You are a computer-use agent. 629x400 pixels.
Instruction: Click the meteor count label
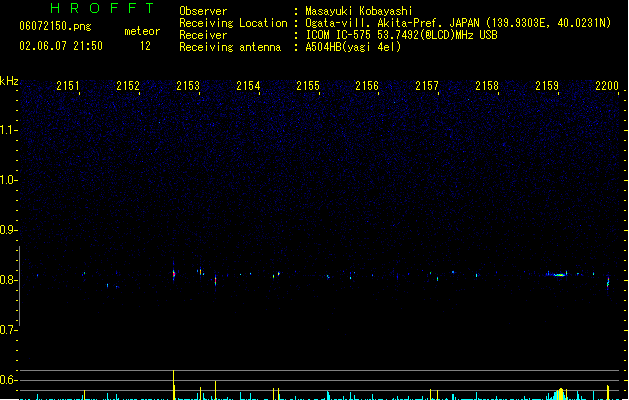[142, 31]
